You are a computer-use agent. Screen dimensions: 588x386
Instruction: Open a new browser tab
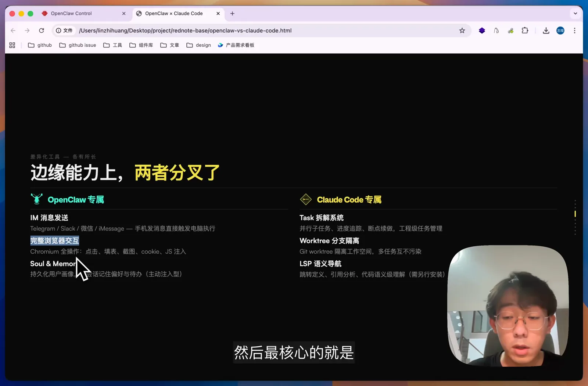(232, 14)
